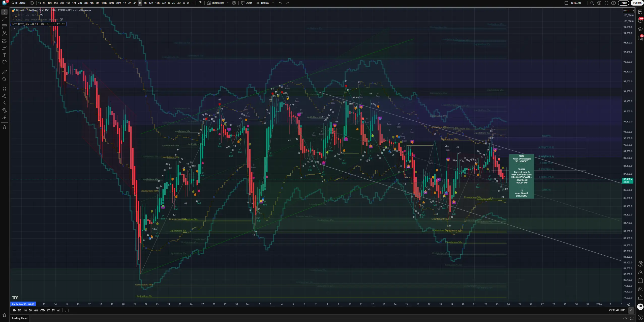This screenshot has width=644, height=322.
Task: Click the magnet mode icon
Action: 4,89
